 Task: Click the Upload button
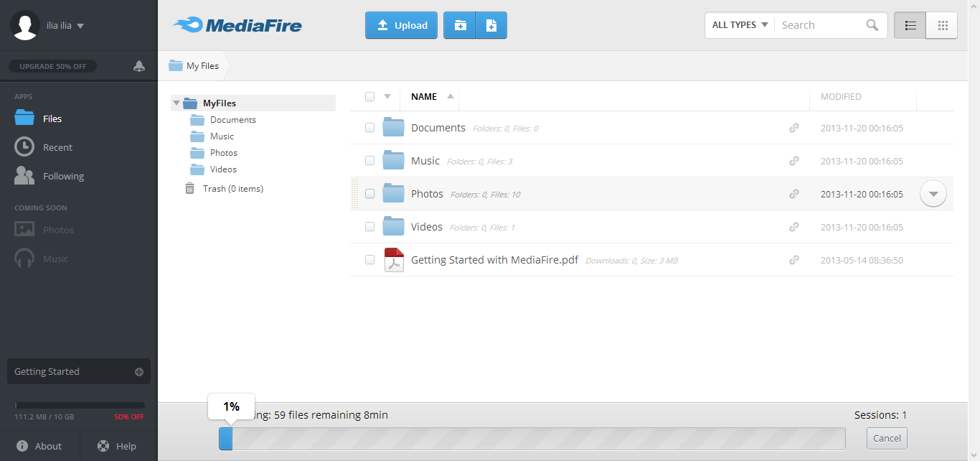click(x=401, y=25)
